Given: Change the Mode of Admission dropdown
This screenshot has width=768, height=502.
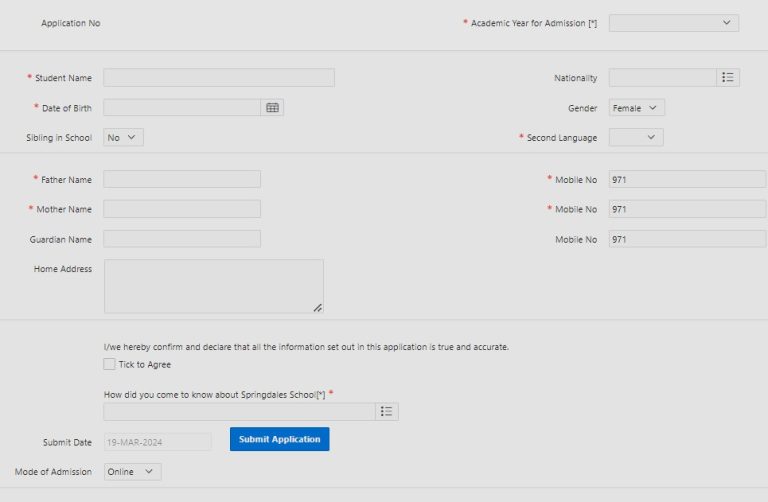Looking at the screenshot, I should pyautogui.click(x=132, y=472).
